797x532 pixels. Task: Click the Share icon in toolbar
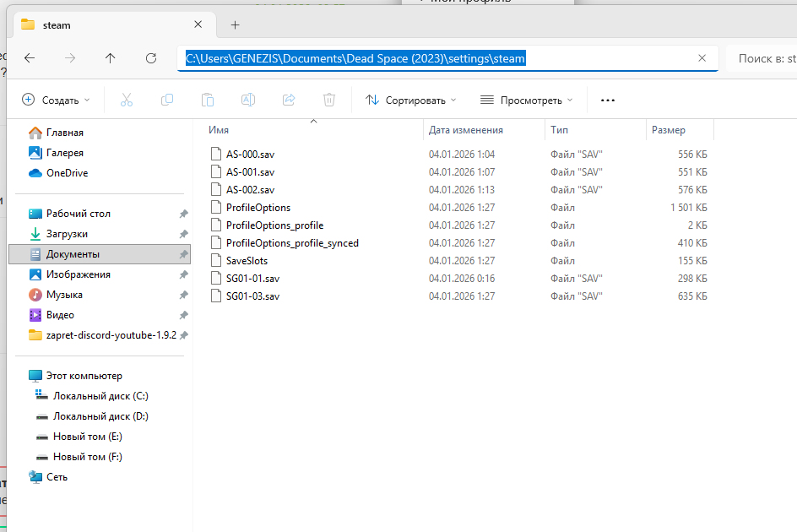(x=289, y=100)
